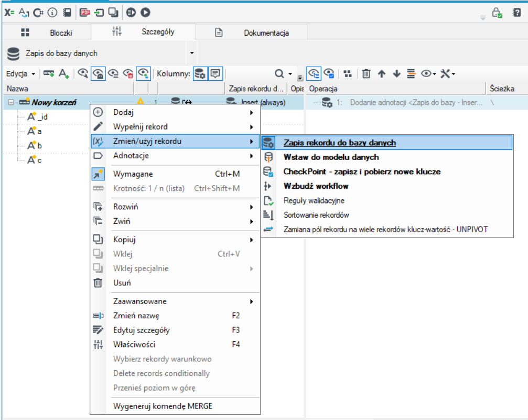Open the eye visibility dropdown in Operacja toolbar
Screen dimensions: 528x420
[x=428, y=73]
